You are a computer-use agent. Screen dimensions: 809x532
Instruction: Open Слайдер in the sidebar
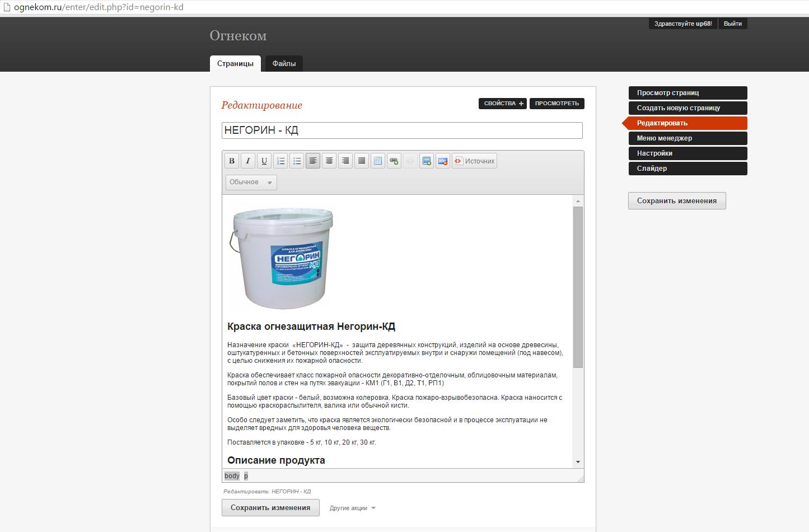[x=688, y=169]
